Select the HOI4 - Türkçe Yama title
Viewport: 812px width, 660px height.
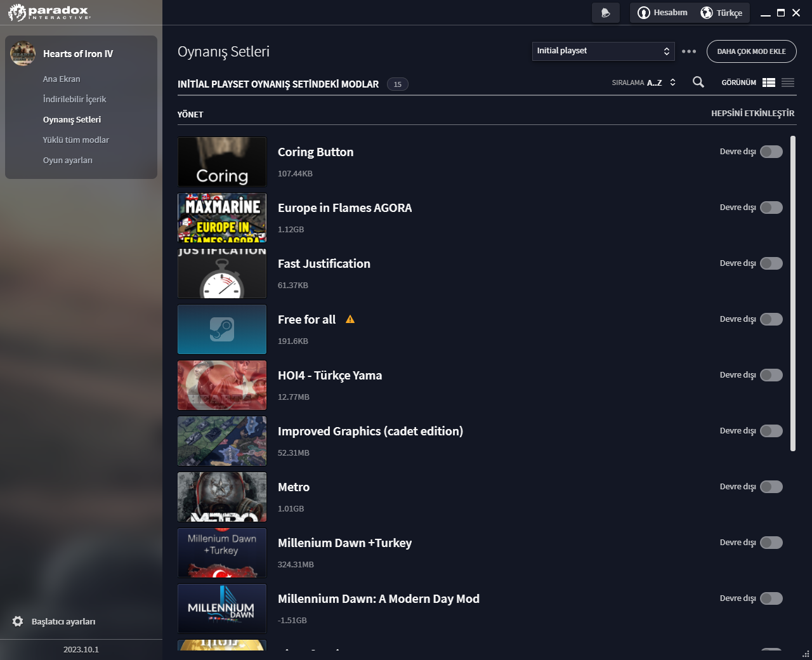[x=330, y=375]
